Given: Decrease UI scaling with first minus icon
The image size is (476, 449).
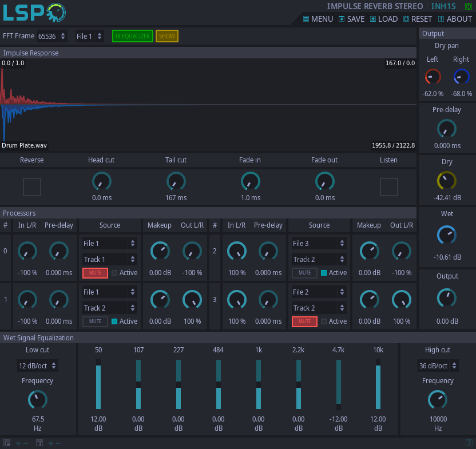Looking at the screenshot, I should [x=26, y=443].
